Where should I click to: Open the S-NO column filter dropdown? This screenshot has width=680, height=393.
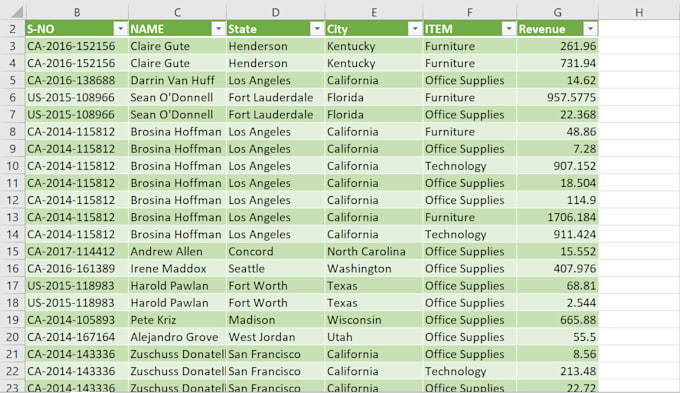click(120, 29)
